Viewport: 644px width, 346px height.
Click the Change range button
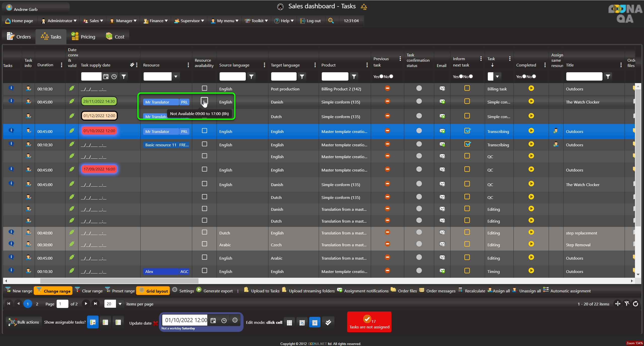53,291
